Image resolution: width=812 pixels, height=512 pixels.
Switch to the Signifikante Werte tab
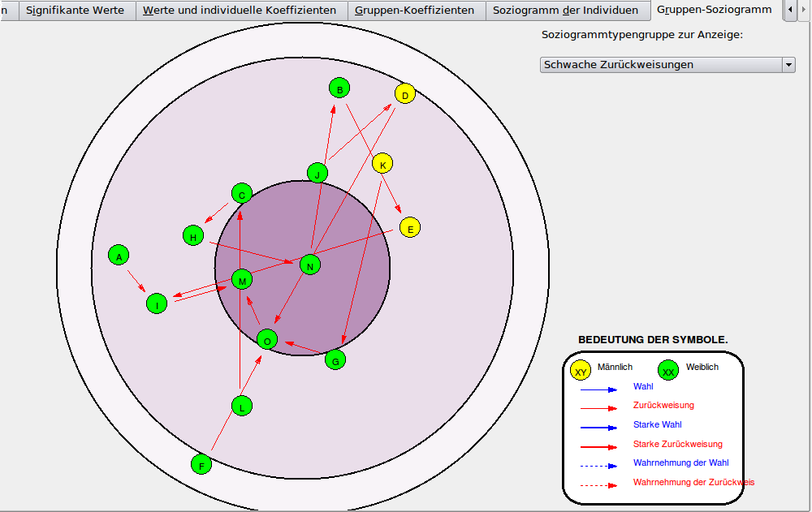tap(75, 11)
